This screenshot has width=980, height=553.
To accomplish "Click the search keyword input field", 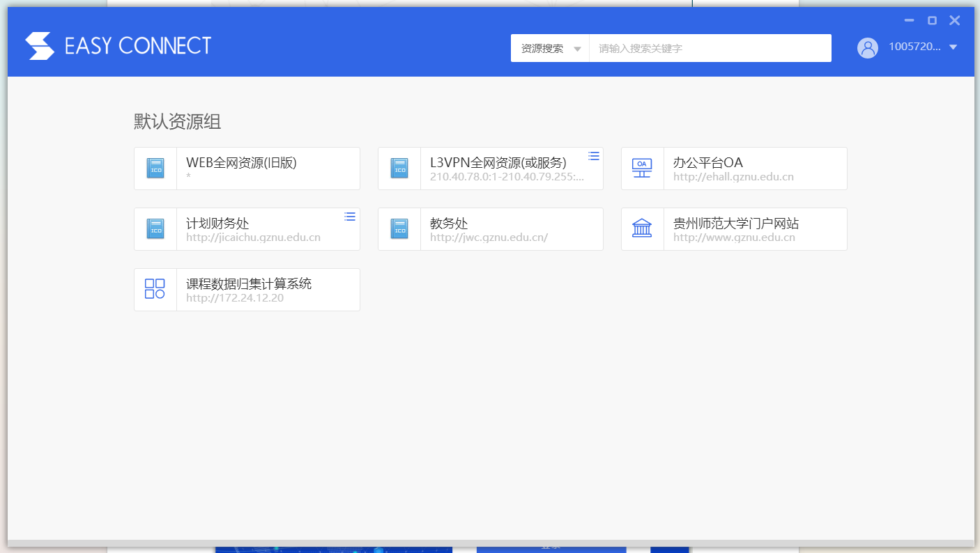I will [x=710, y=47].
